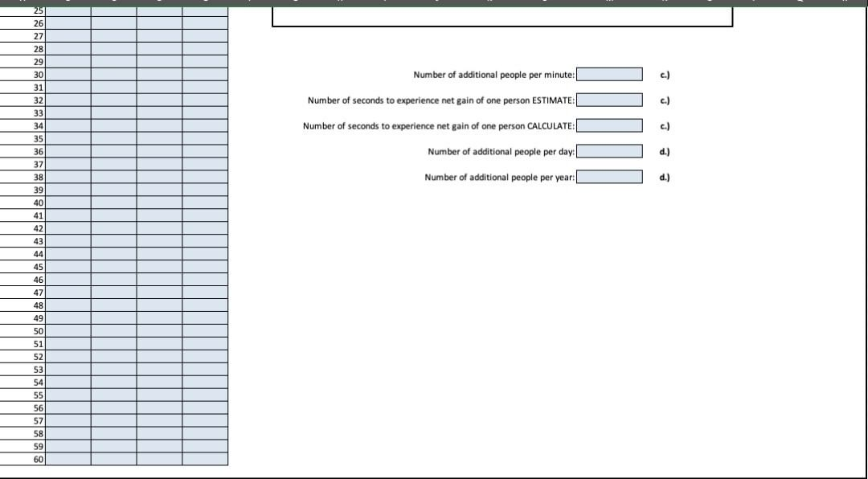Click the 'c.)' label beside the per-minute field
This screenshot has width=868, height=479.
[x=665, y=74]
